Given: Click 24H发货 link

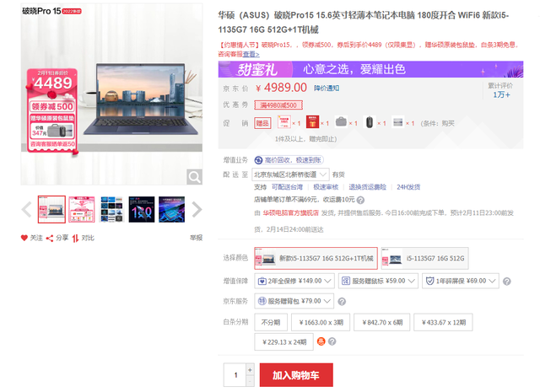Looking at the screenshot, I should (x=408, y=187).
